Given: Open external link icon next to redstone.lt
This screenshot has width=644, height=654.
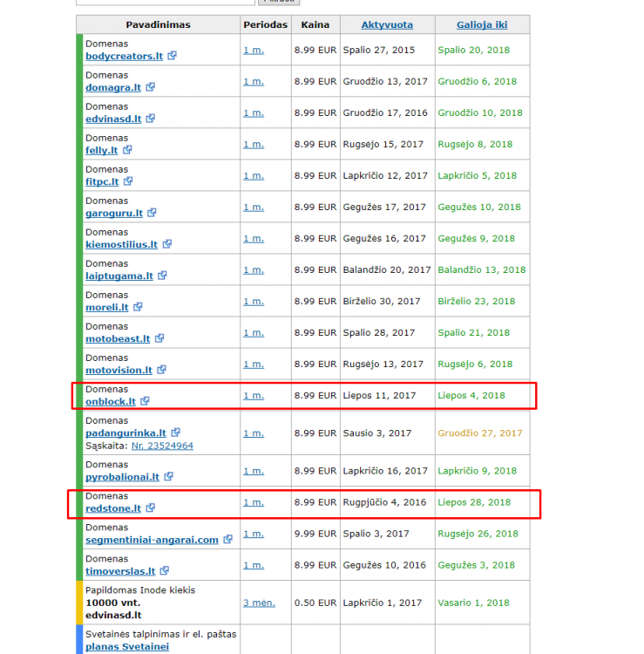Looking at the screenshot, I should tap(151, 508).
